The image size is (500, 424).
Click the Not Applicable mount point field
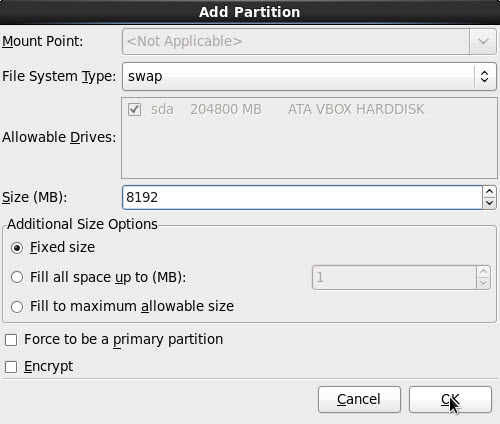point(296,42)
